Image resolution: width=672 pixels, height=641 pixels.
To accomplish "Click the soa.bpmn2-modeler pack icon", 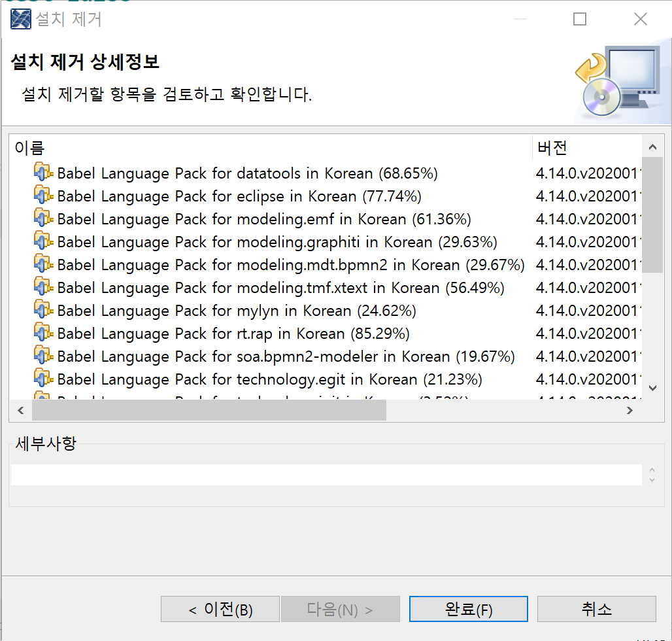I will (43, 355).
